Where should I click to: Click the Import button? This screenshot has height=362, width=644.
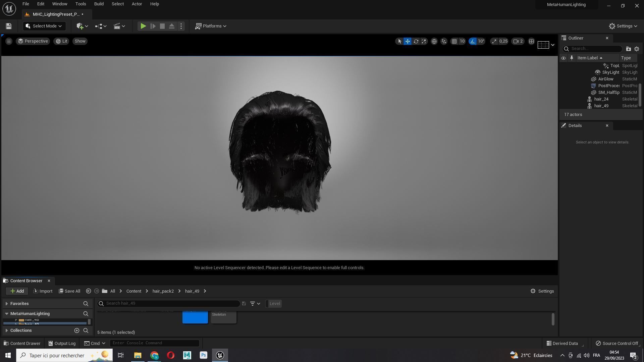[43, 291]
